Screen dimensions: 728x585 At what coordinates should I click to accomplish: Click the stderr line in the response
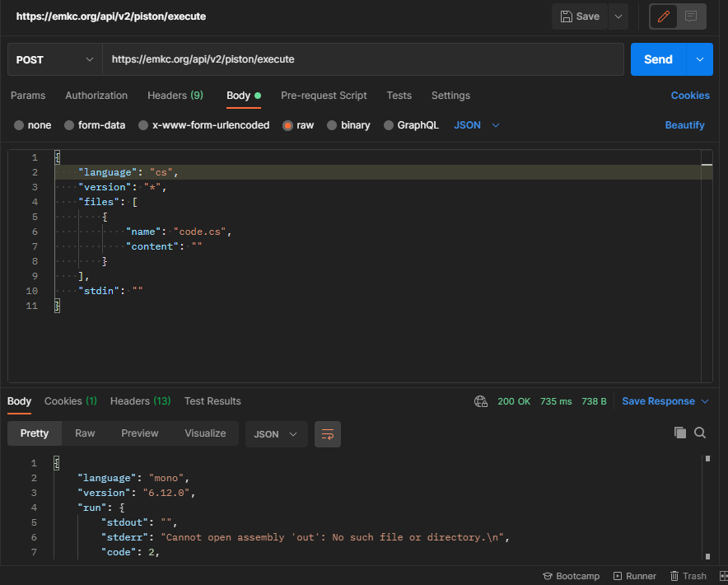tap(306, 537)
